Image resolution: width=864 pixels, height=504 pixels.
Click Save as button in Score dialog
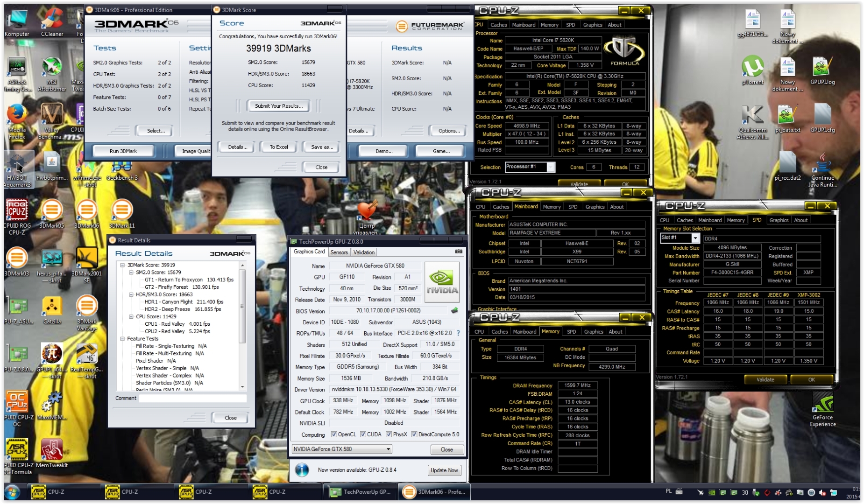322,147
